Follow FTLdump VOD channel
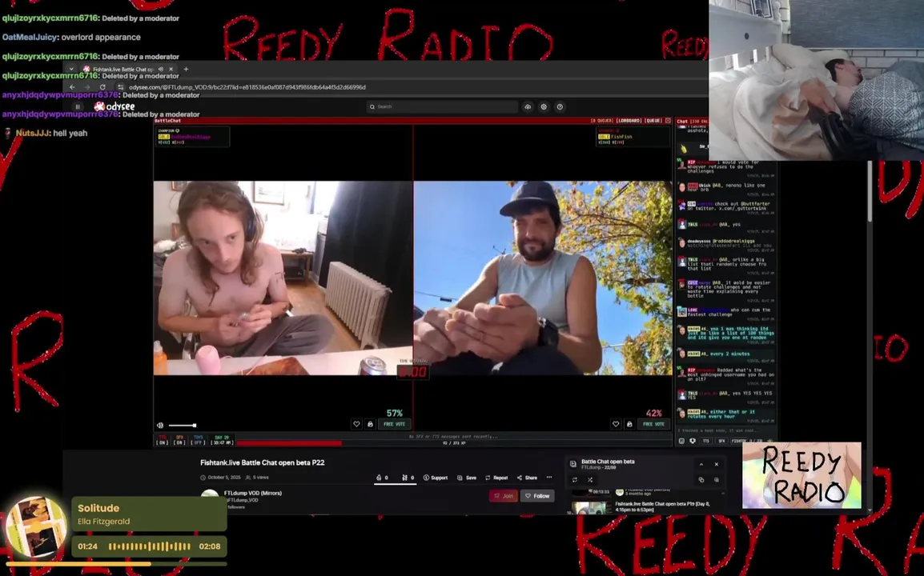The height and width of the screenshot is (576, 924). 537,496
